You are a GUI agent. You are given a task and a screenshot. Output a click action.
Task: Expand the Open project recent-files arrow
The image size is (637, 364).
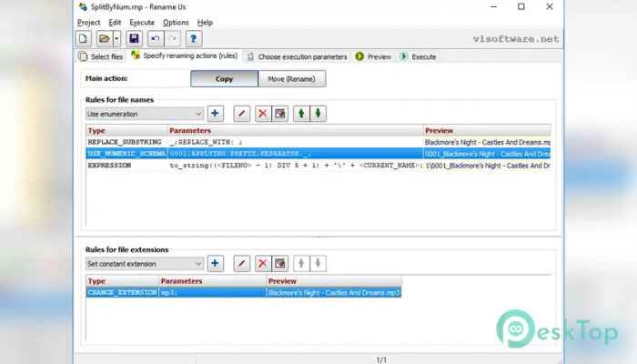116,39
